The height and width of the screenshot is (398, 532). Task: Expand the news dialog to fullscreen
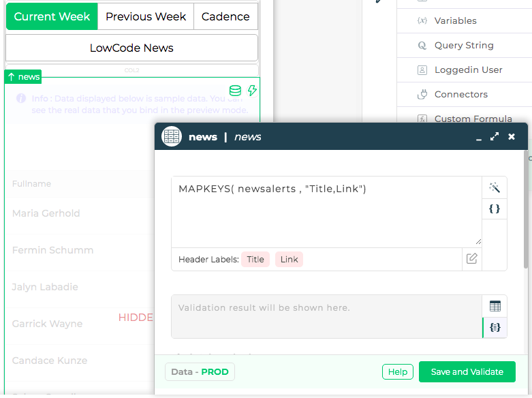pos(495,136)
